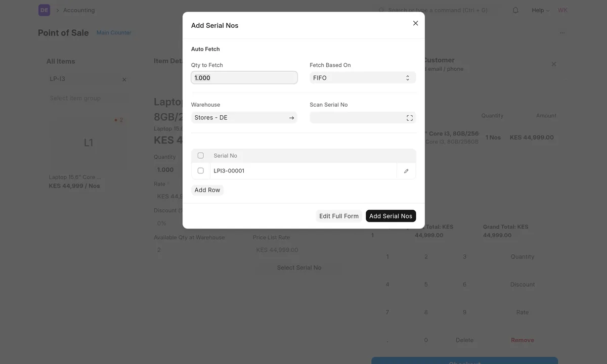Select the numpad Discount mode button
The image size is (607, 364).
click(523, 285)
